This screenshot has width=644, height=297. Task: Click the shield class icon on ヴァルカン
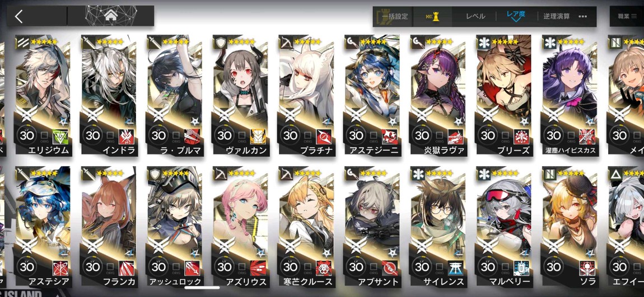pos(220,42)
